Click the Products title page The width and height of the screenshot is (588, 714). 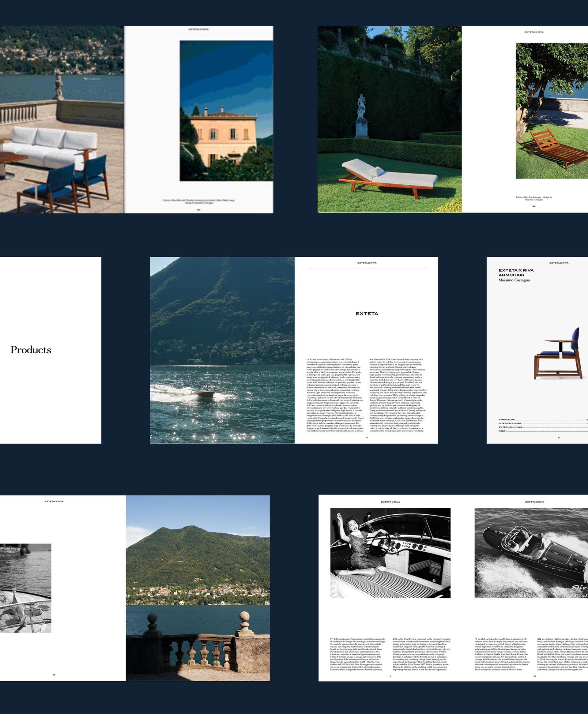[x=31, y=350]
